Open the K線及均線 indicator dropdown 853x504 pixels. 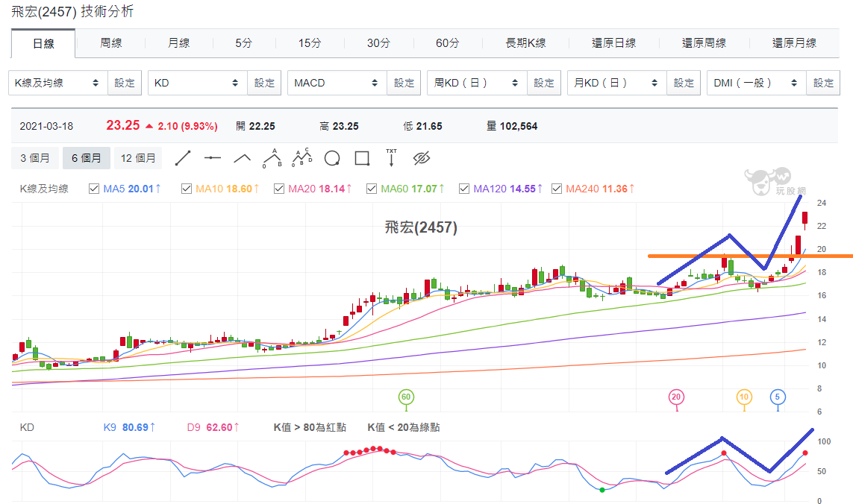(58, 83)
